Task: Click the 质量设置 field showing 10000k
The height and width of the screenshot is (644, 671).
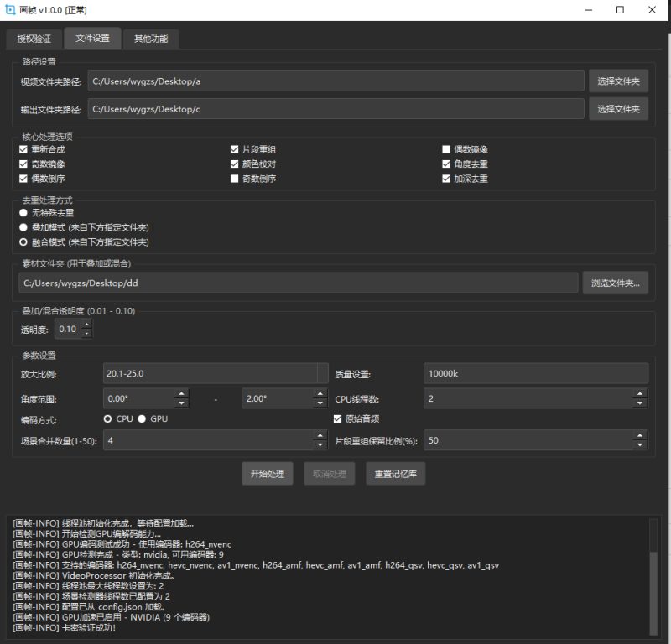Action: click(536, 374)
